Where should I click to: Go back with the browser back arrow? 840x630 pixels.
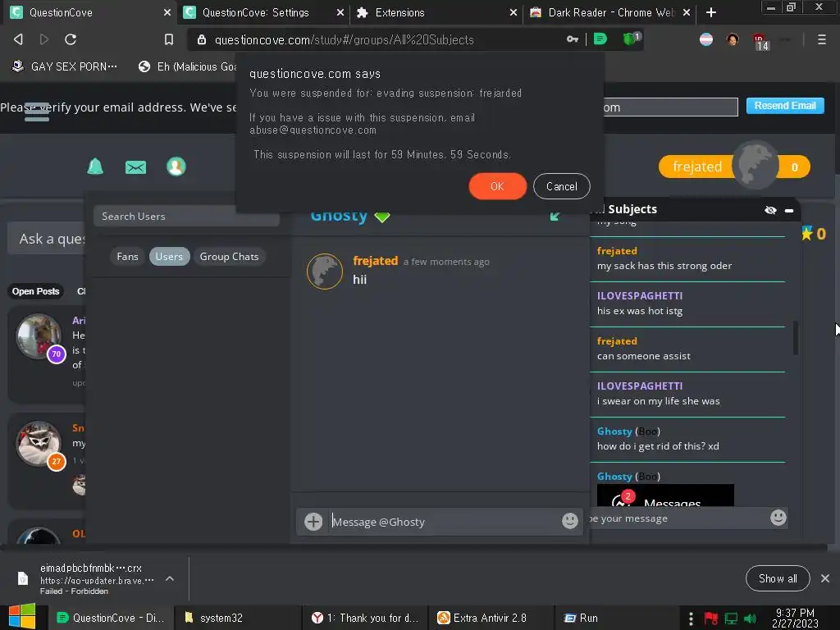pos(18,39)
